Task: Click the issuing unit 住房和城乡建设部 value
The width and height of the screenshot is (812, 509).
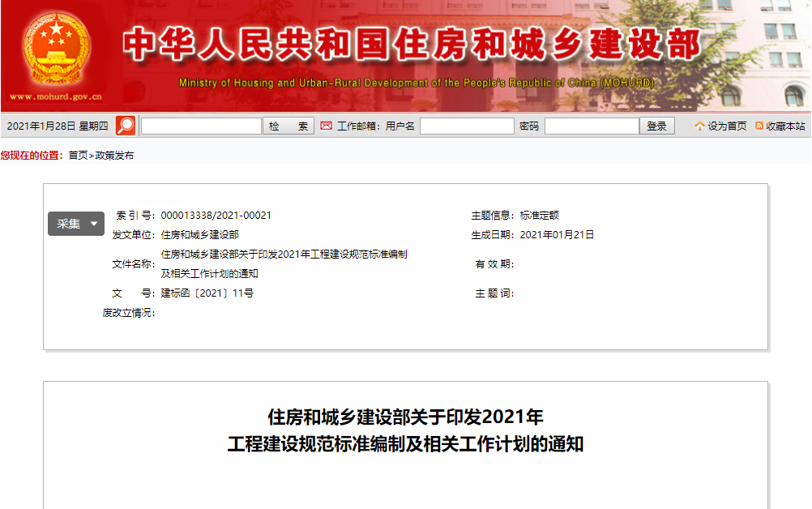Action: (200, 234)
